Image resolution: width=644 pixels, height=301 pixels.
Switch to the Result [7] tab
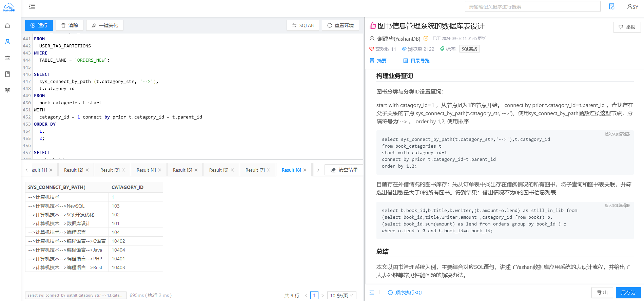pyautogui.click(x=255, y=170)
